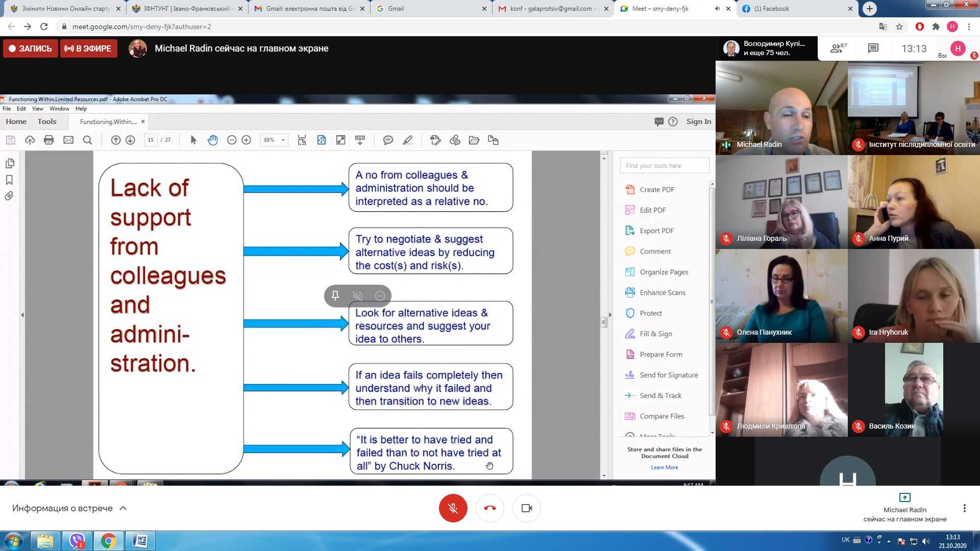Open the Chrome extensions puzzle icon
This screenshot has height=551, width=980.
point(936,27)
